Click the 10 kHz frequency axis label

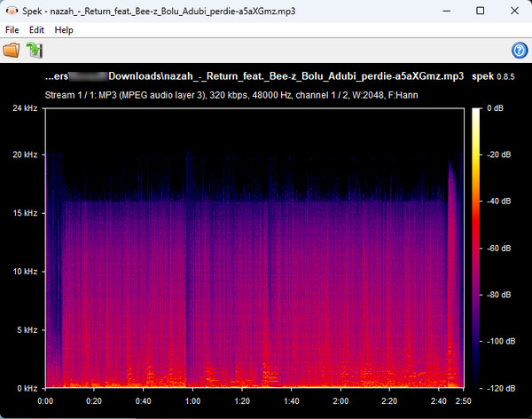pos(25,272)
